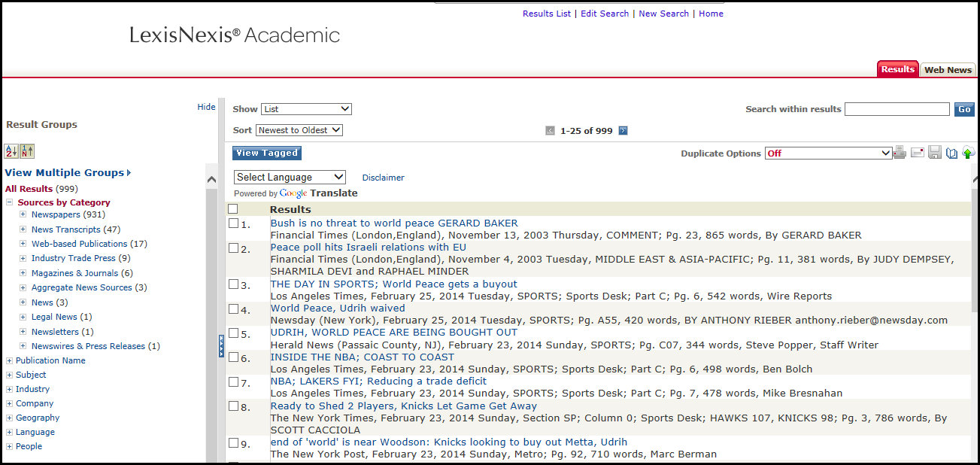Expand the Industry group
980x465 pixels.
(10, 390)
